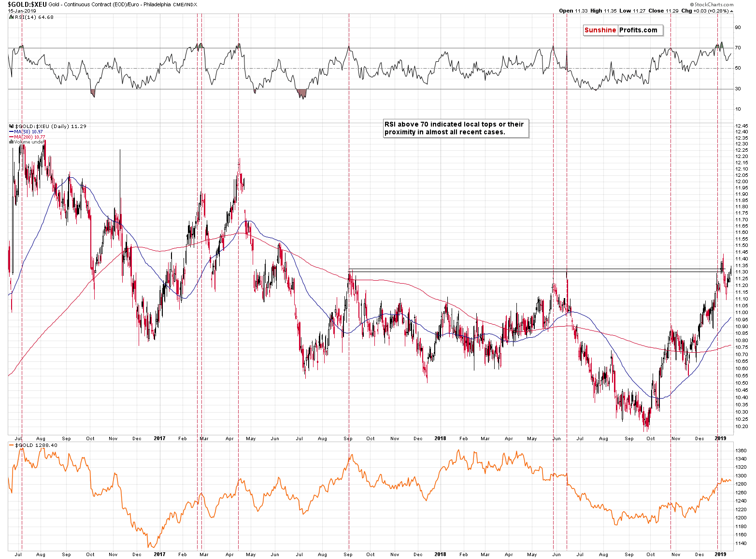Viewport: 756px width, 559px height.
Task: Click the 1300 label on the gold axis
Action: 741,476
